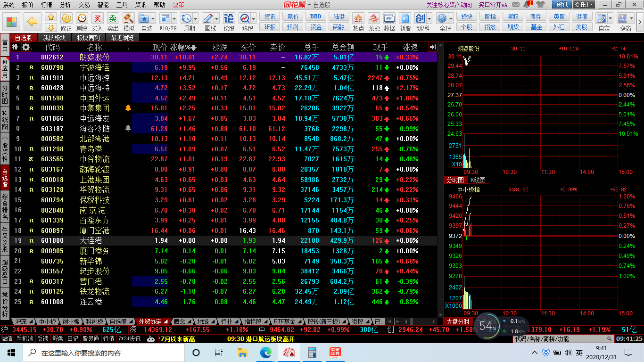
Task: Expand the 画线 dropdown arrow
Action: coord(217,19)
